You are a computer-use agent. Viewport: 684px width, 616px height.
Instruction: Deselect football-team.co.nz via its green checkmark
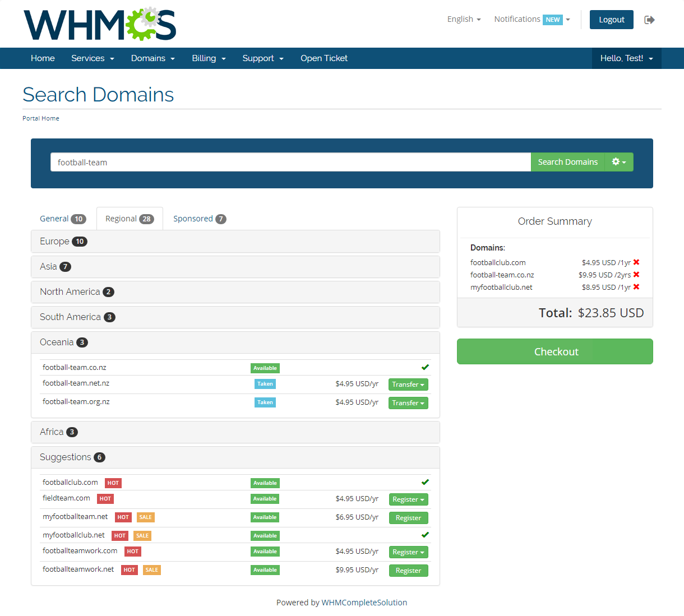coord(425,367)
